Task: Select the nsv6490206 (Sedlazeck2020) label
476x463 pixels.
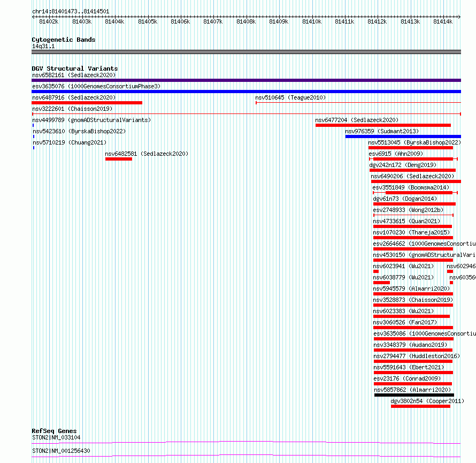Action: coord(412,176)
